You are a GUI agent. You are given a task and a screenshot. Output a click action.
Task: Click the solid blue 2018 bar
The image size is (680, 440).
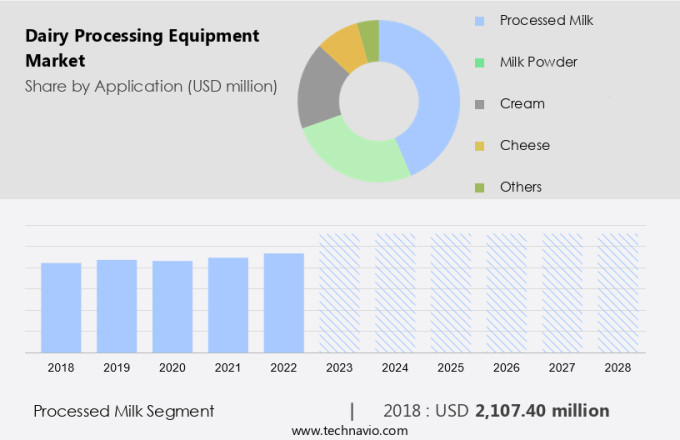tap(61, 307)
